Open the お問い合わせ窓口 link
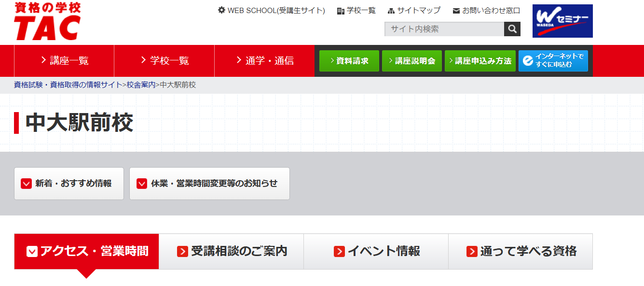The height and width of the screenshot is (286, 644). (x=491, y=11)
